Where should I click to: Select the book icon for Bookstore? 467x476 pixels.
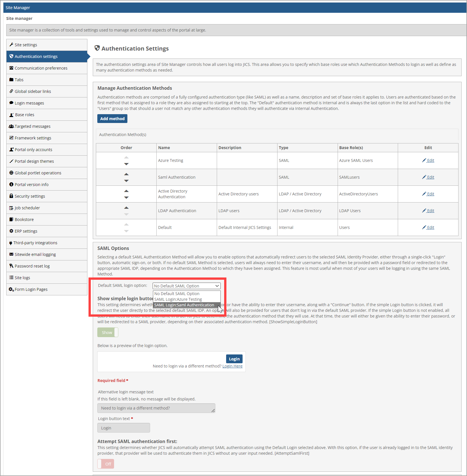(12, 219)
